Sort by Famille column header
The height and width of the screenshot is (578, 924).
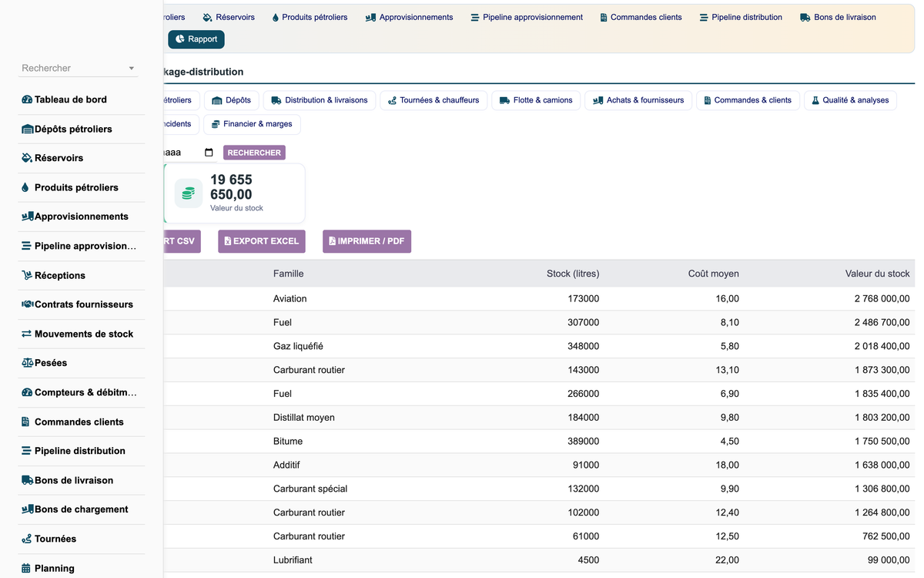(289, 274)
